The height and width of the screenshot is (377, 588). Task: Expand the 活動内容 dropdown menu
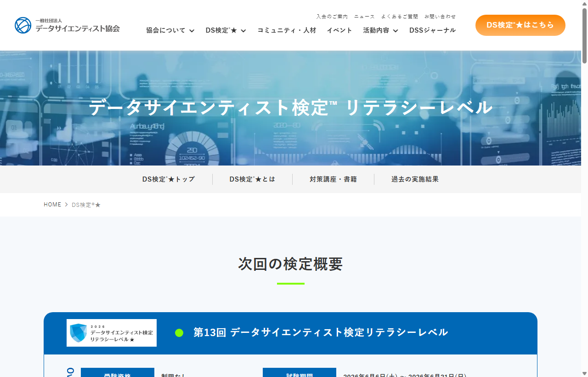(x=381, y=30)
